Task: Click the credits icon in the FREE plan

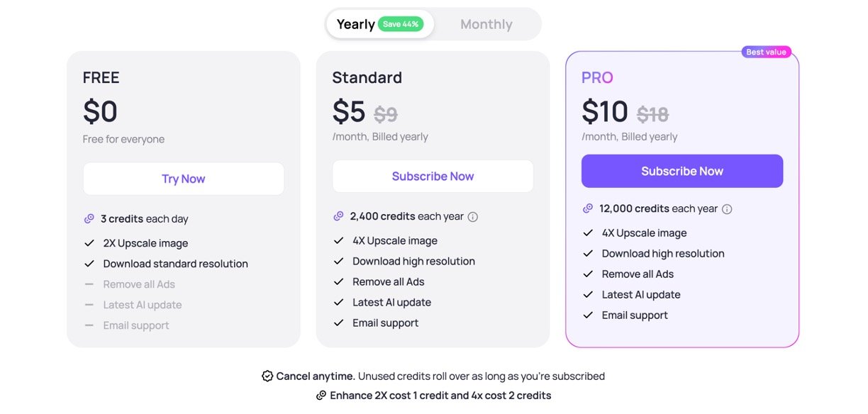Action: click(89, 219)
